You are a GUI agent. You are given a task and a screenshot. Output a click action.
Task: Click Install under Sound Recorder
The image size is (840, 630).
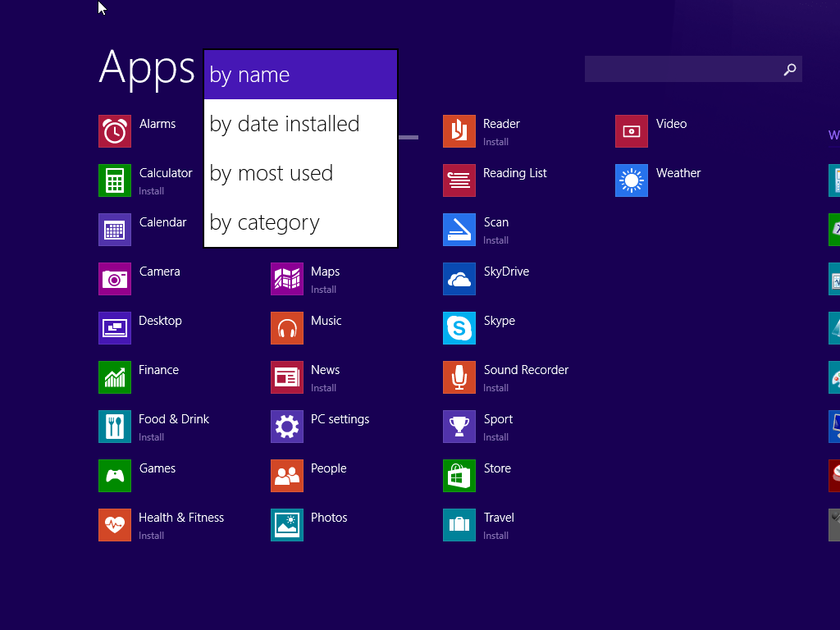[x=496, y=388]
